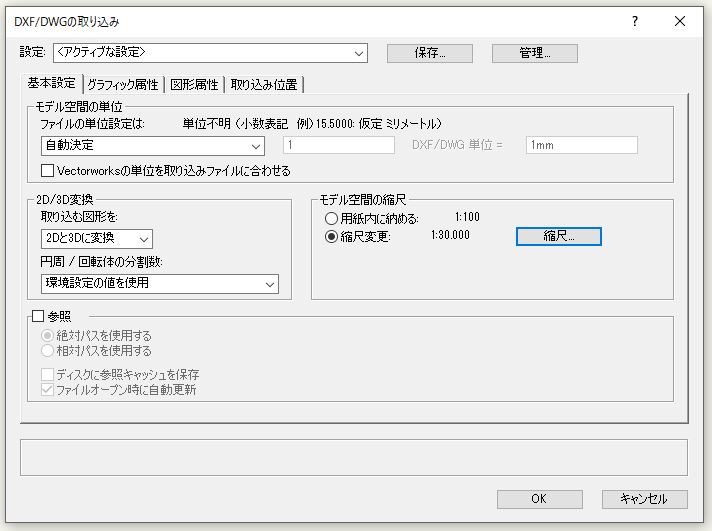
Task: Click the 縮尺... button
Action: (x=559, y=236)
